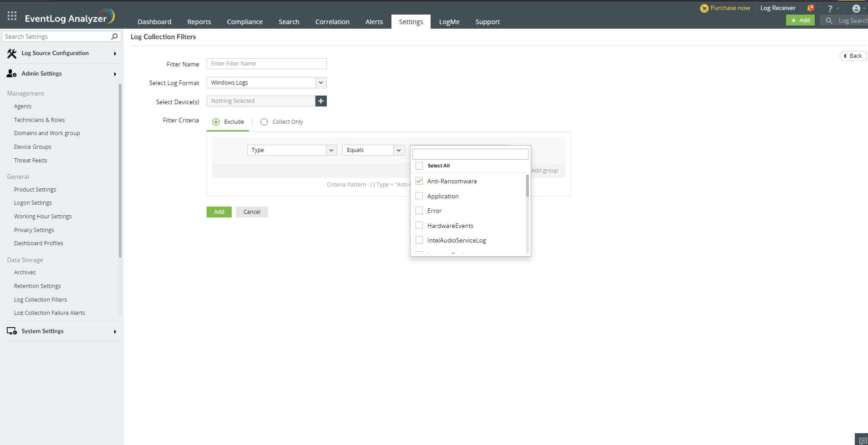This screenshot has height=445, width=868.
Task: Click the Log Source Configuration wrench icon
Action: (12, 53)
